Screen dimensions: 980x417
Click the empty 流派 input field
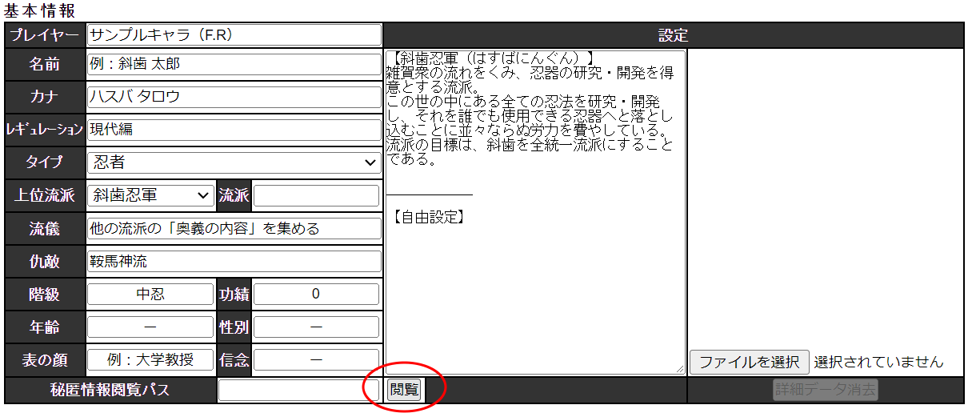click(316, 195)
